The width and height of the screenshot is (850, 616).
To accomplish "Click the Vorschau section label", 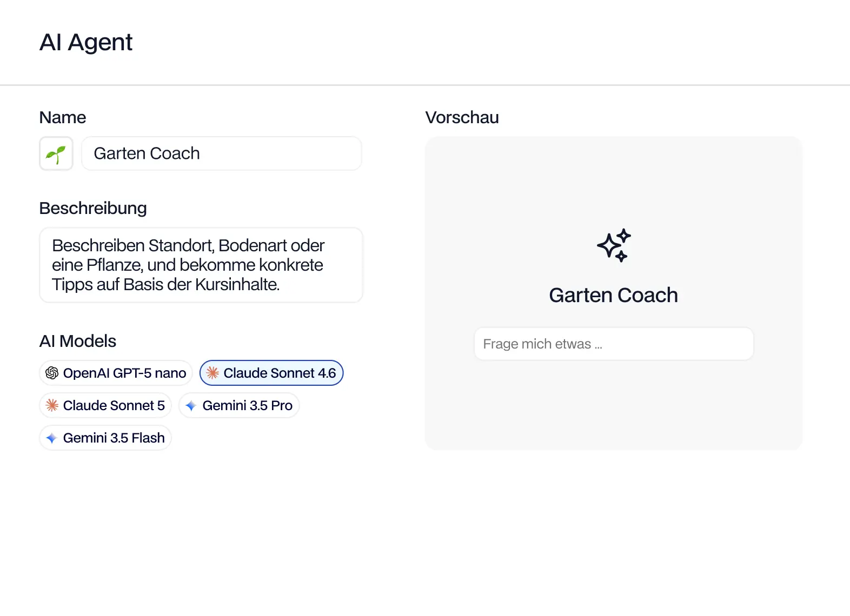I will (462, 117).
